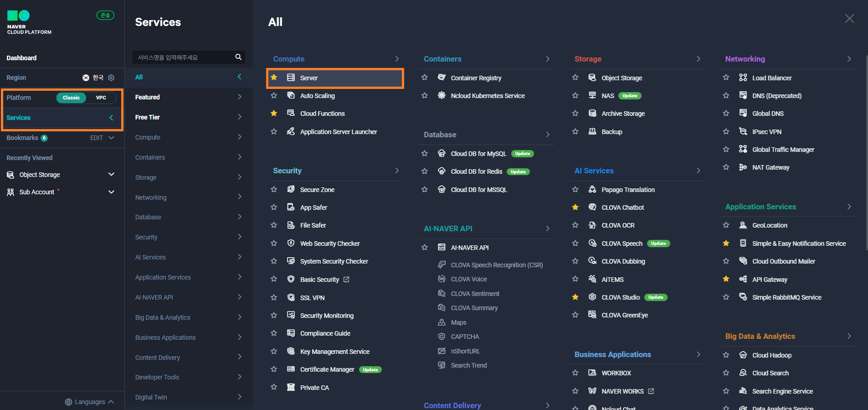Open the Container Registry icon
Viewport: 868px width, 410px height.
(442, 78)
